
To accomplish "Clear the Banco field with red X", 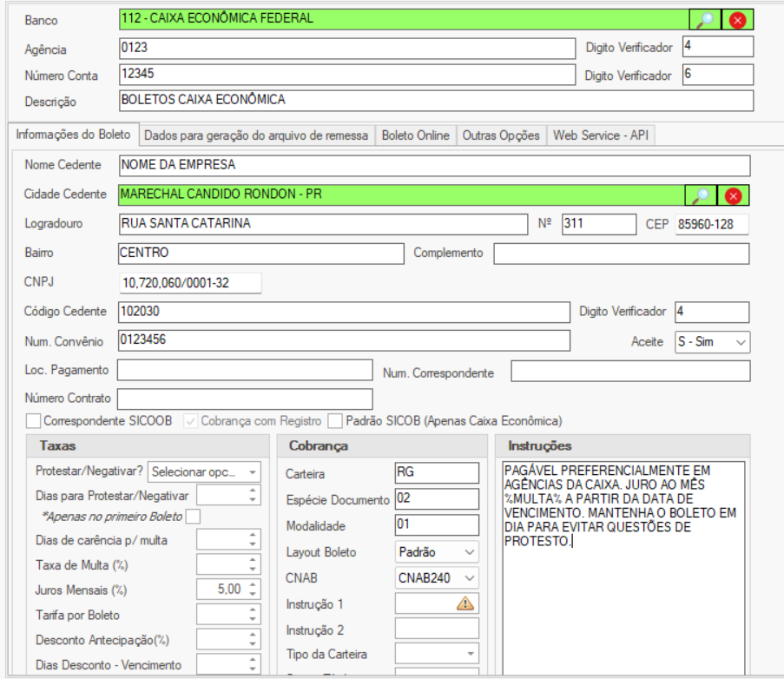I will [x=737, y=19].
